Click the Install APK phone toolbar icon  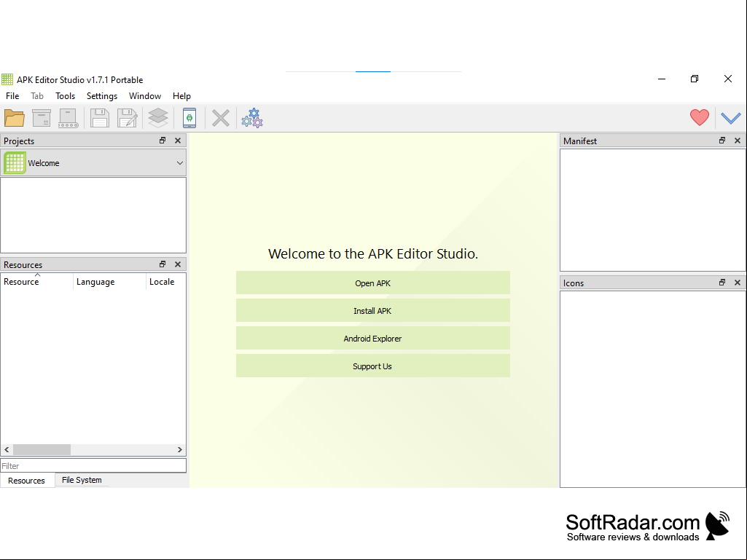pyautogui.click(x=189, y=118)
